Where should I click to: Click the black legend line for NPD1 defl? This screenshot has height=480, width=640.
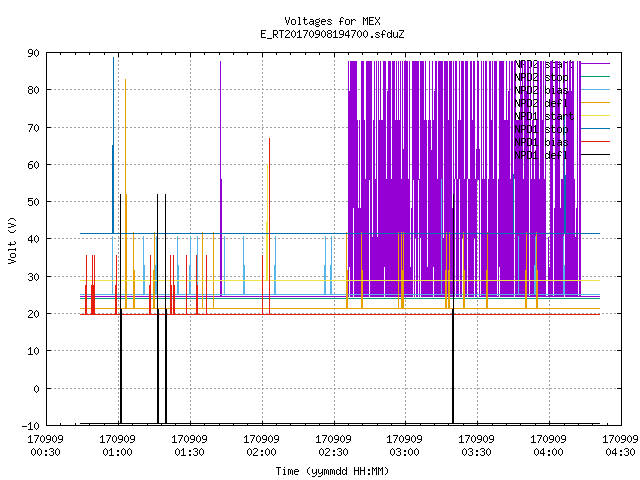(595, 155)
